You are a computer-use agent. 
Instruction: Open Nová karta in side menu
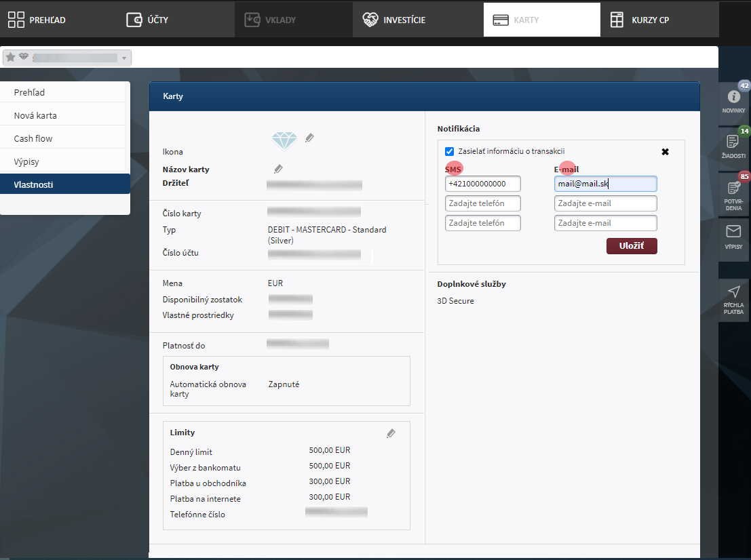click(x=35, y=115)
